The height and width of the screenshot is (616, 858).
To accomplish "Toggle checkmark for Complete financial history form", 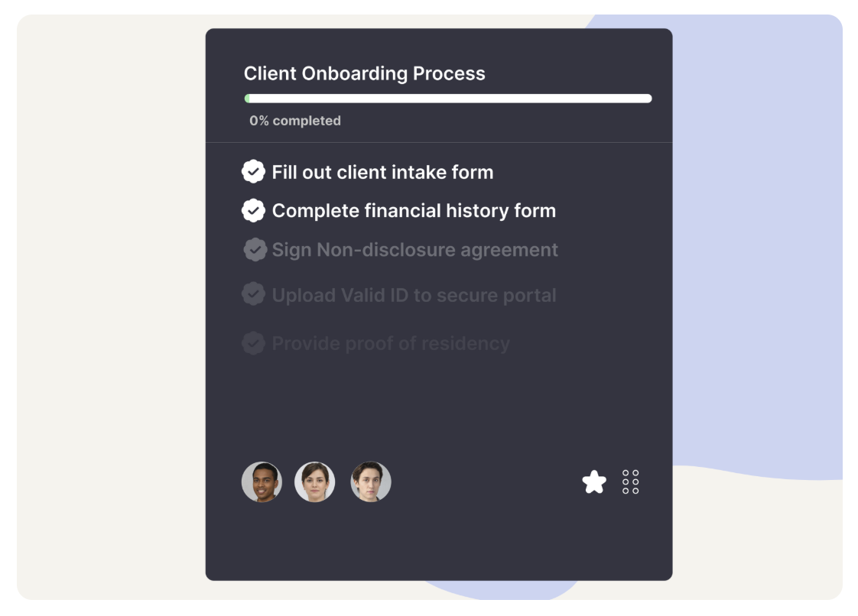I will [253, 210].
